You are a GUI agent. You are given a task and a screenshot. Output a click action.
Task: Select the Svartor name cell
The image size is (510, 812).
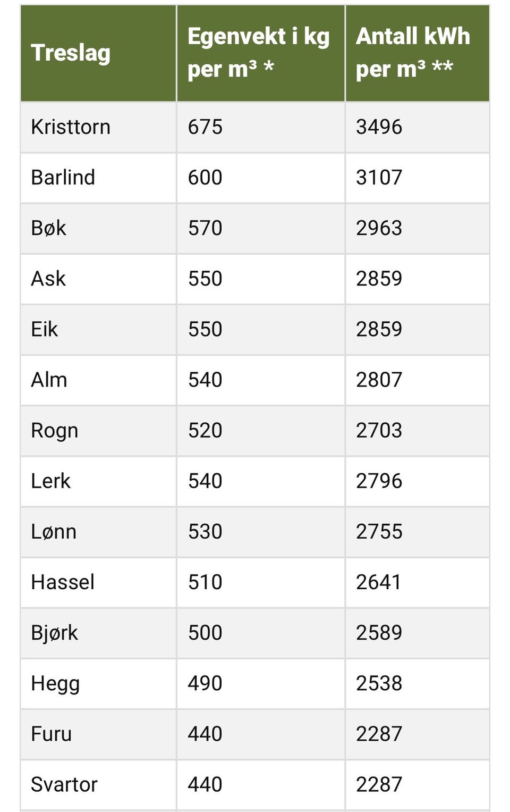64,784
